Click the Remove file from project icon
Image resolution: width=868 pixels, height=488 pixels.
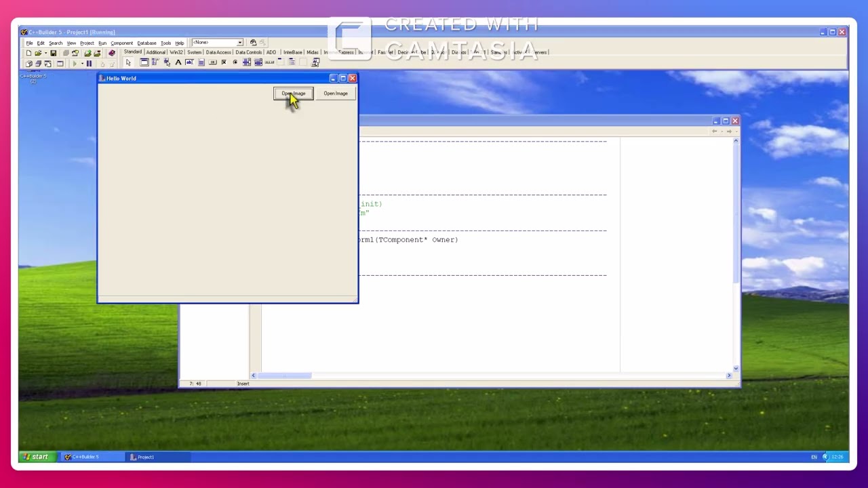pyautogui.click(x=97, y=54)
